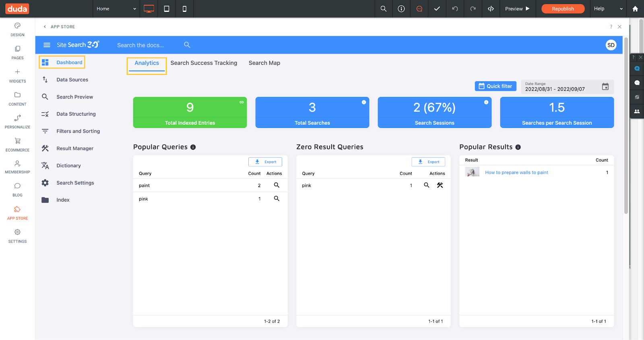Open the Ecommerce panel

click(17, 145)
